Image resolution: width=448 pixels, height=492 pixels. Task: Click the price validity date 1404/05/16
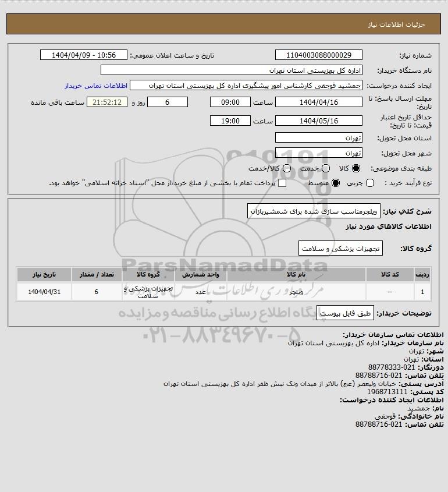(x=319, y=121)
